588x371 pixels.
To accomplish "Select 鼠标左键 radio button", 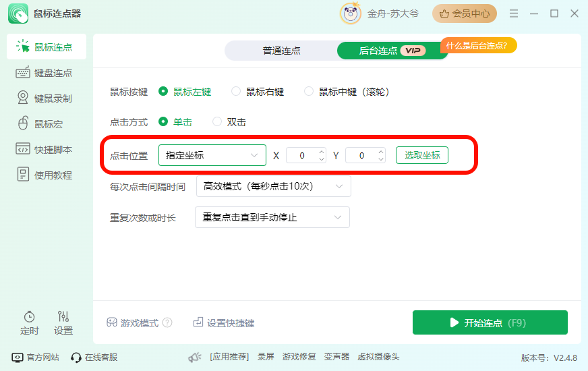I will tap(163, 91).
